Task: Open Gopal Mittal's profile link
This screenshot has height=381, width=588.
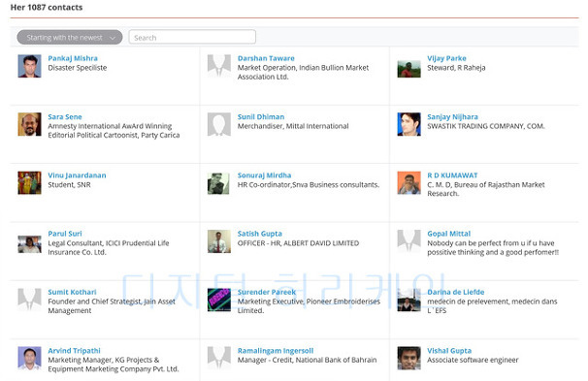Action: (449, 234)
